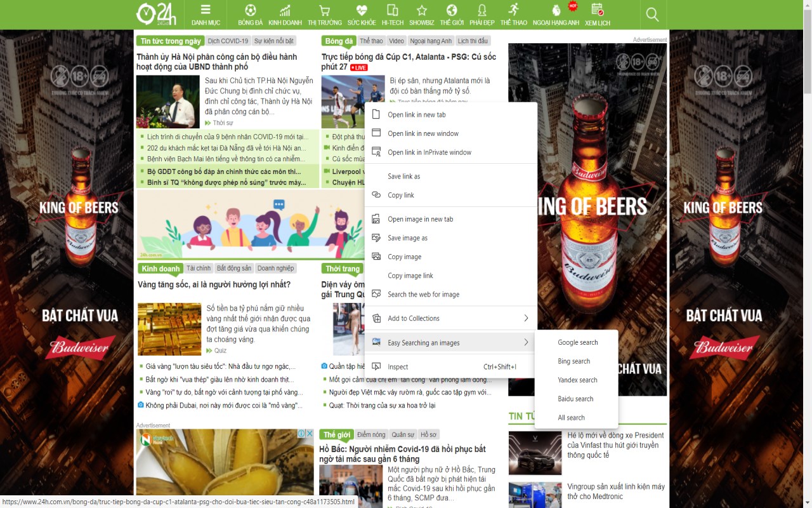This screenshot has width=812, height=508.
Task: Open Thế giới section tab
Action: pos(336,435)
